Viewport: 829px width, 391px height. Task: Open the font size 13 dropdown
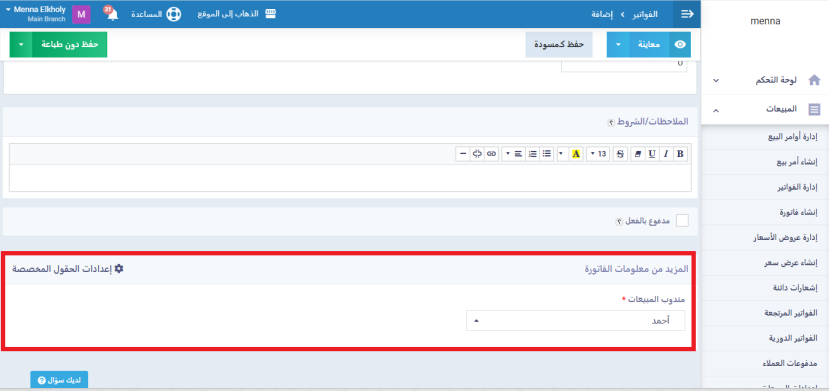(599, 154)
